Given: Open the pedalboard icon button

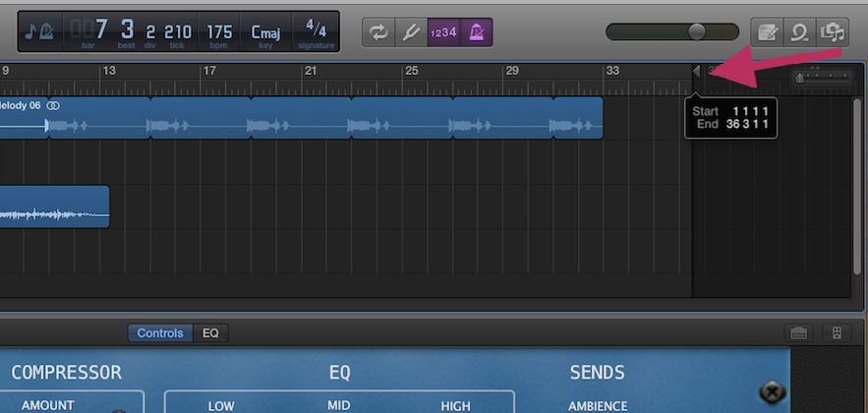Looking at the screenshot, I should tap(837, 333).
